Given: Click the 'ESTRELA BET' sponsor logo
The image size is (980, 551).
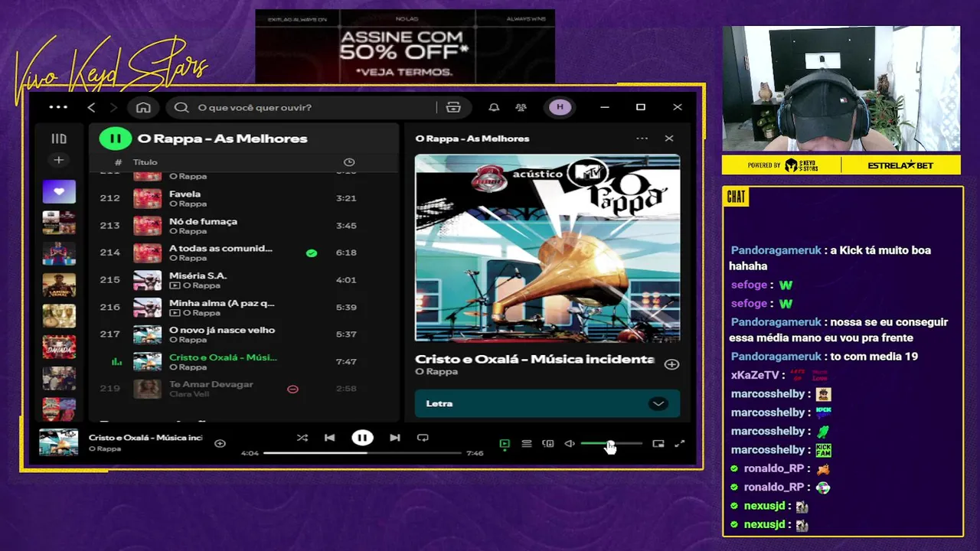Looking at the screenshot, I should [900, 165].
